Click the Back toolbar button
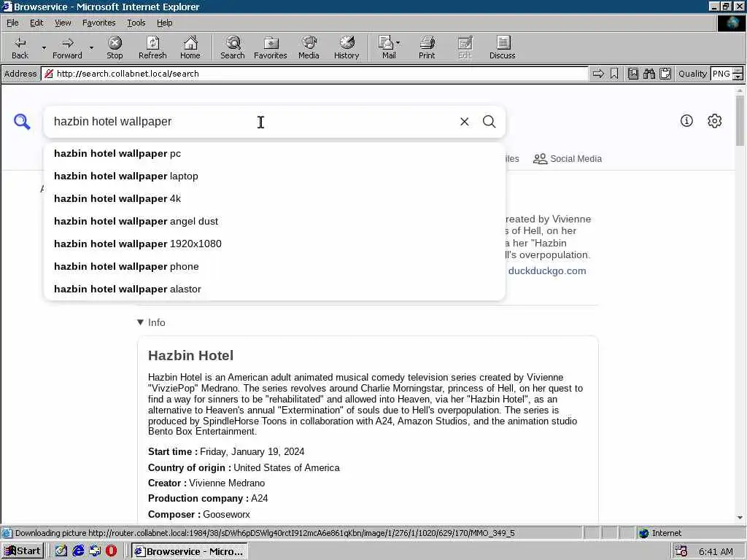The width and height of the screenshot is (747, 560). (x=20, y=47)
